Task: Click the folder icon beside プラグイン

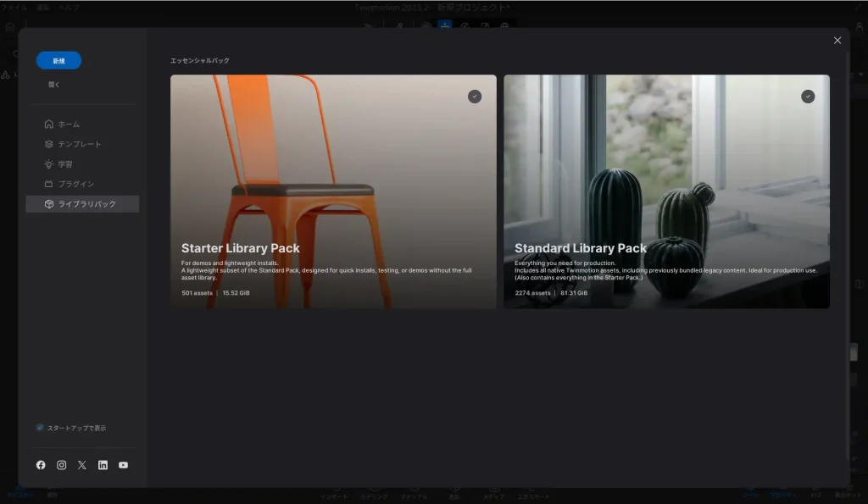Action: pyautogui.click(x=49, y=184)
